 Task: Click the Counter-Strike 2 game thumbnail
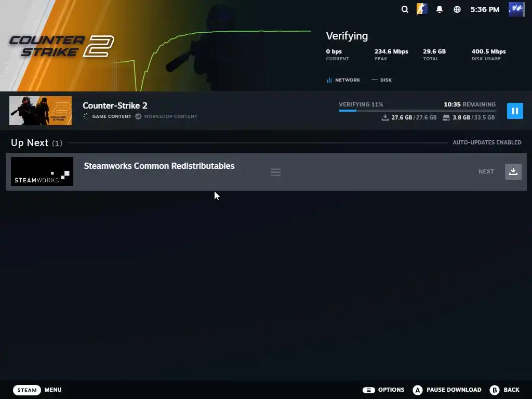[x=41, y=111]
